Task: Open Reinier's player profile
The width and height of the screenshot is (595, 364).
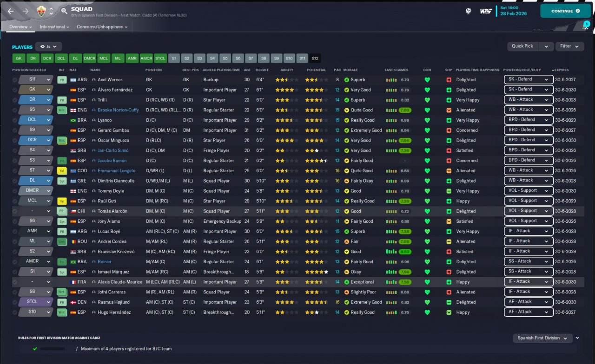Action: coord(105,262)
